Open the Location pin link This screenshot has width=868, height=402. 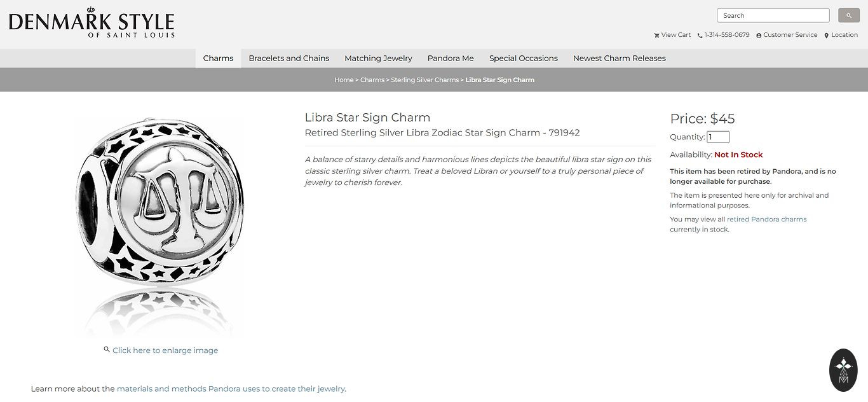(841, 35)
